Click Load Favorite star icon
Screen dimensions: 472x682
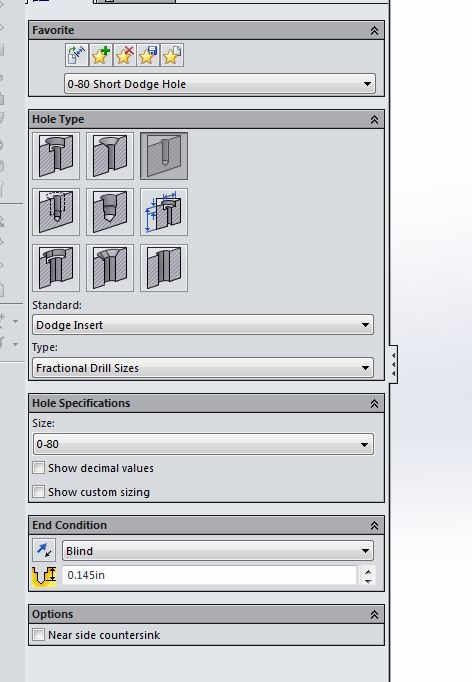click(172, 55)
